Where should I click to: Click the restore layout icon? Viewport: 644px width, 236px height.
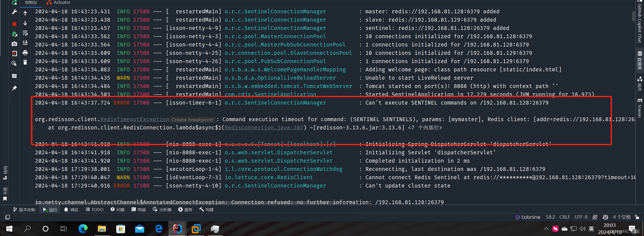[x=14, y=76]
